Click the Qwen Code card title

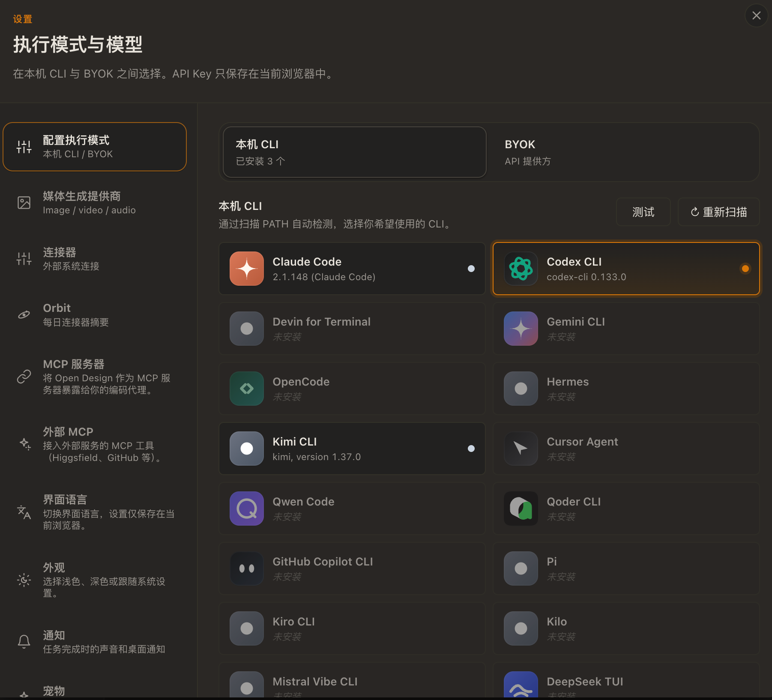coord(304,502)
